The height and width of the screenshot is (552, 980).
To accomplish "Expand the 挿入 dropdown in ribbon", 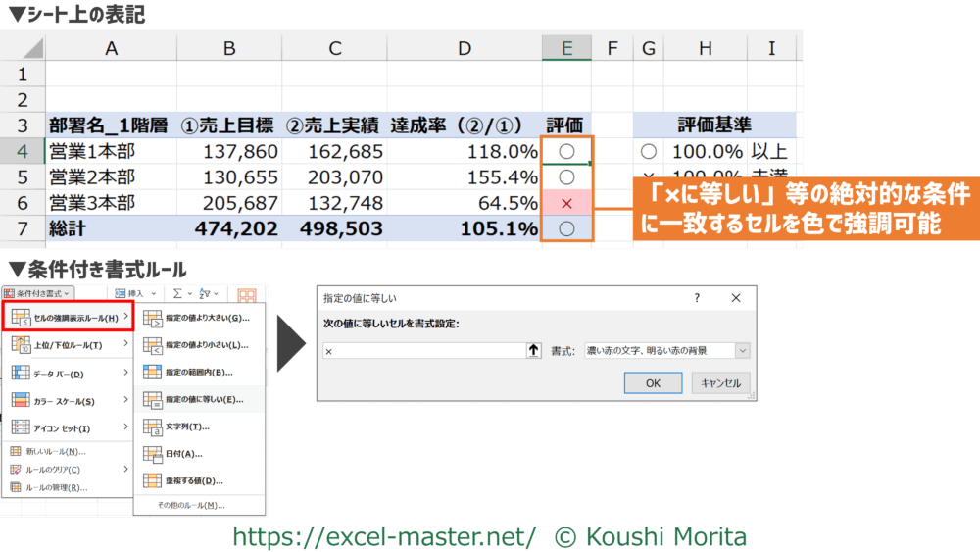I will pyautogui.click(x=135, y=293).
